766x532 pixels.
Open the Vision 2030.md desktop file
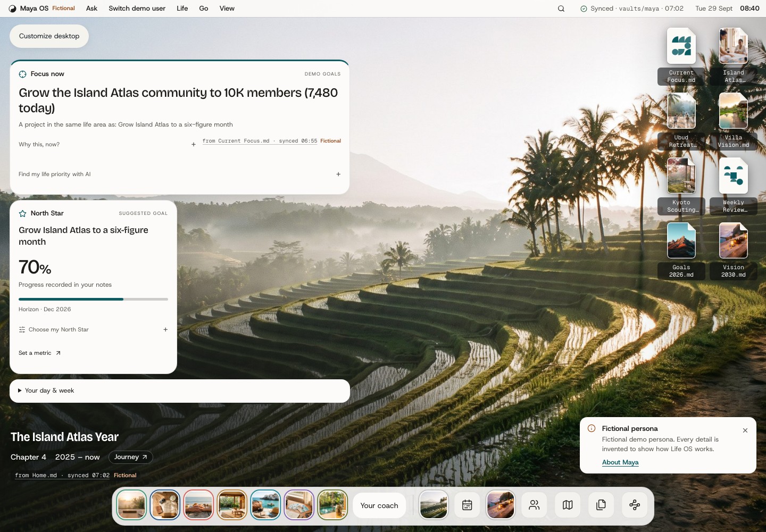734,251
